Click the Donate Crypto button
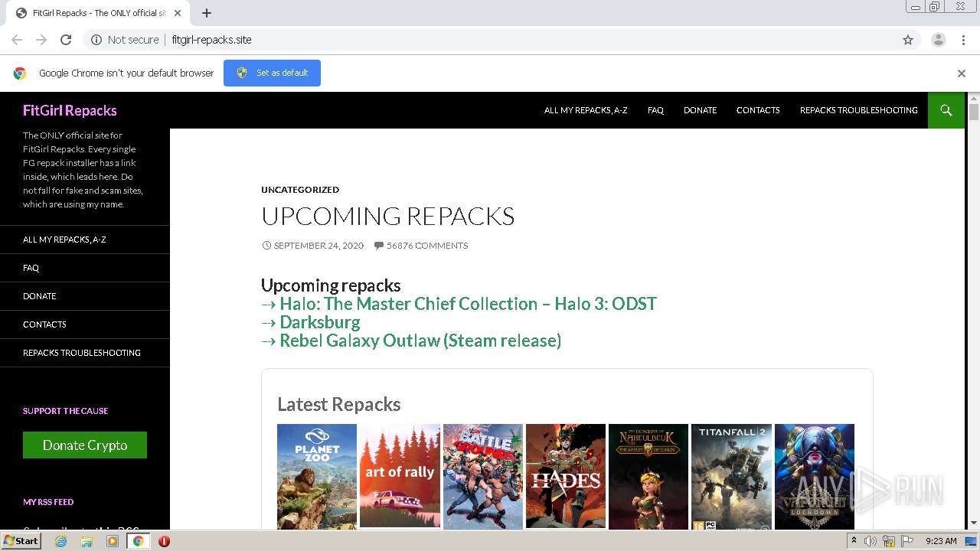 (85, 445)
